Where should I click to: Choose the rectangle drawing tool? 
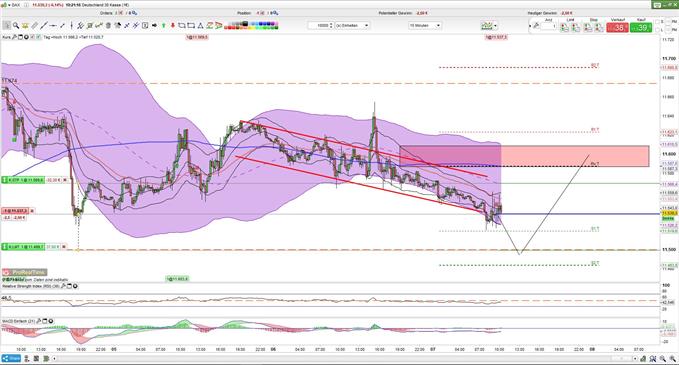point(191,26)
